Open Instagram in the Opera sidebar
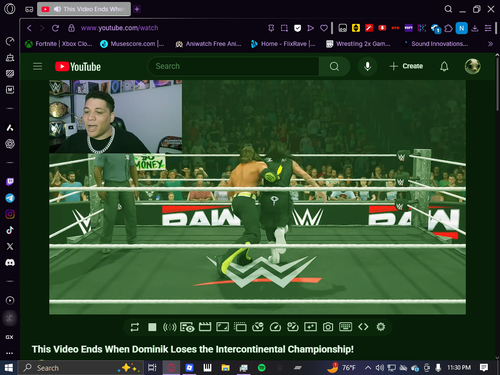 tap(10, 214)
